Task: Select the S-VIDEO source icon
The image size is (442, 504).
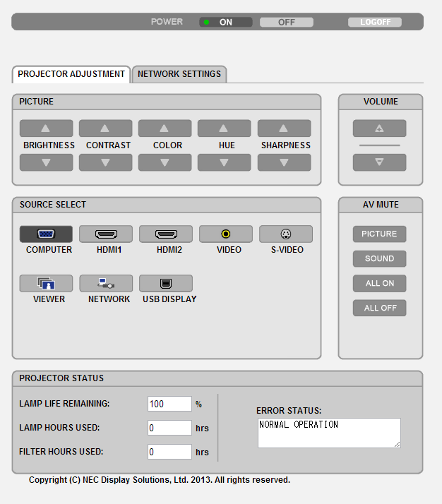Action: coord(286,234)
